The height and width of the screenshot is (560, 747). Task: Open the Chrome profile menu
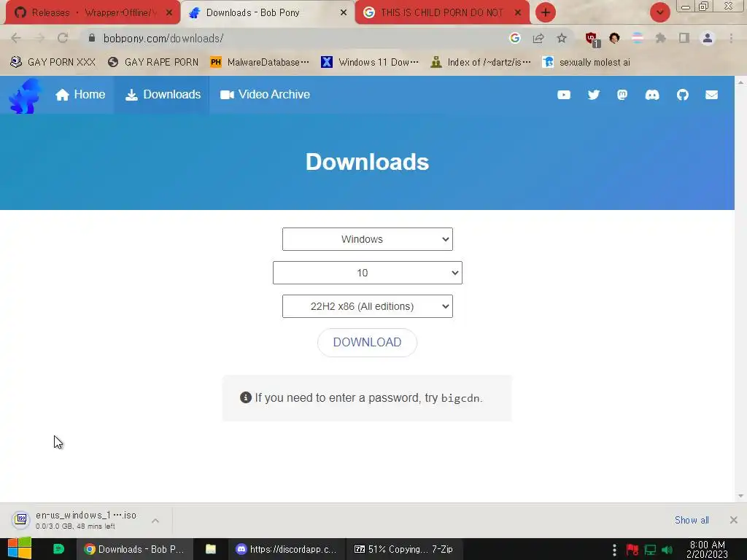click(x=708, y=38)
